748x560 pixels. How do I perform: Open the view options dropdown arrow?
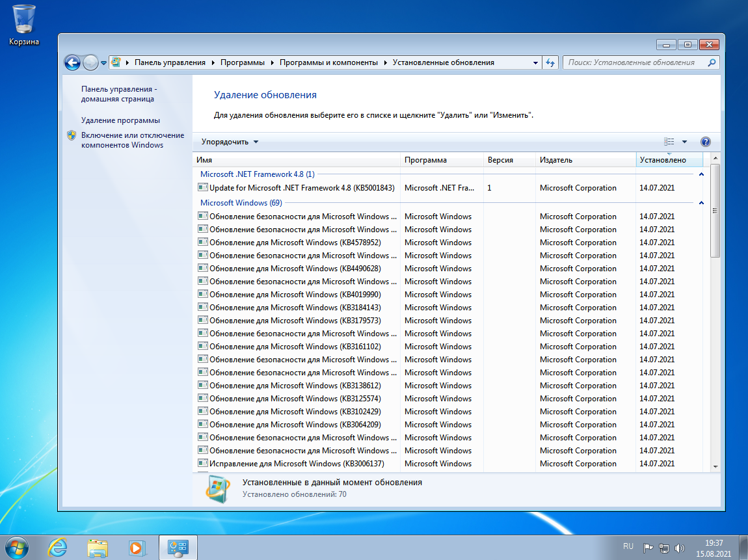coord(684,142)
